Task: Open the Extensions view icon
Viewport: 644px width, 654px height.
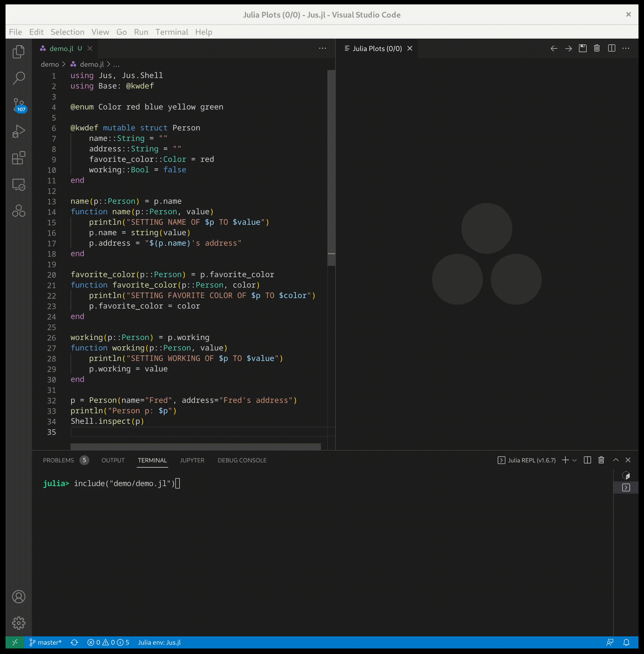Action: [x=18, y=158]
